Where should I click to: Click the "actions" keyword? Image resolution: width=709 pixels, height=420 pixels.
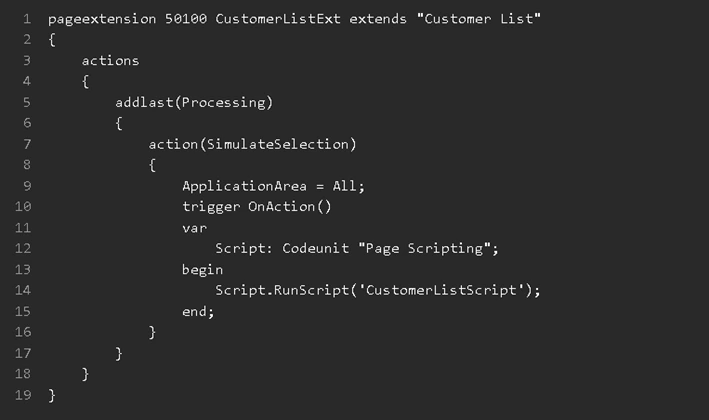[x=110, y=61]
